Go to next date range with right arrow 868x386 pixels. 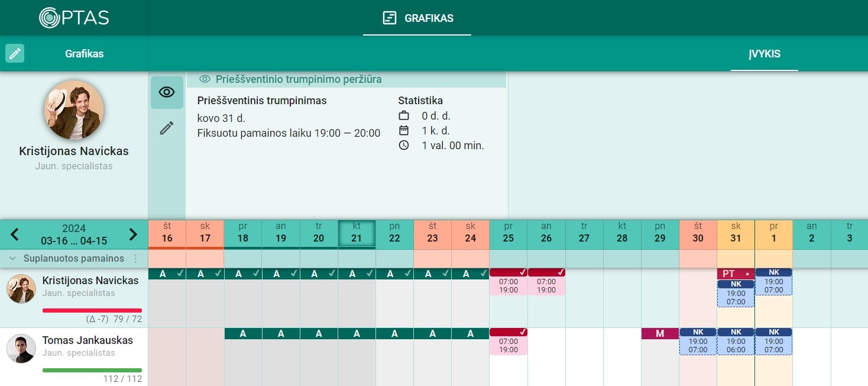133,235
